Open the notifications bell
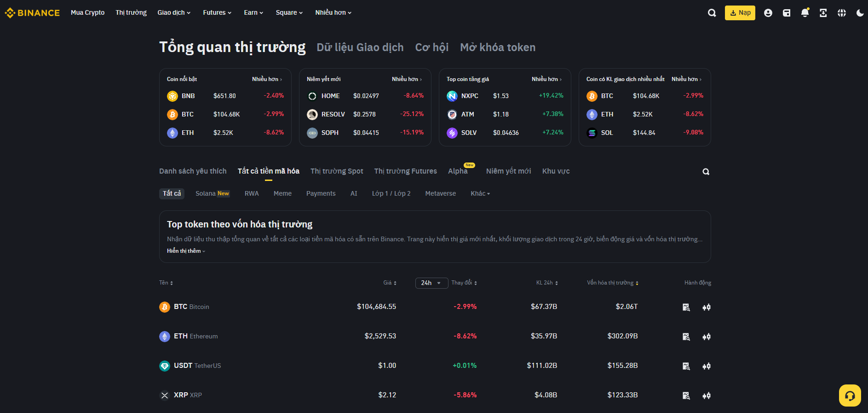This screenshot has height=413, width=868. (805, 13)
